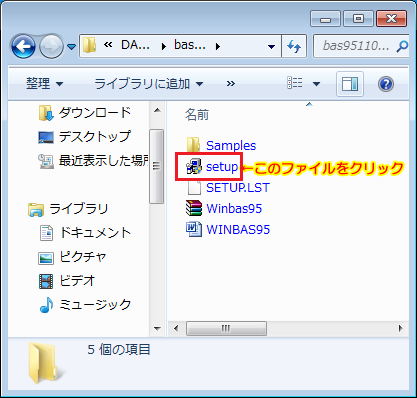Image resolution: width=417 pixels, height=398 pixels.
Task: Select the SETUP.LST file name
Action: point(238,188)
